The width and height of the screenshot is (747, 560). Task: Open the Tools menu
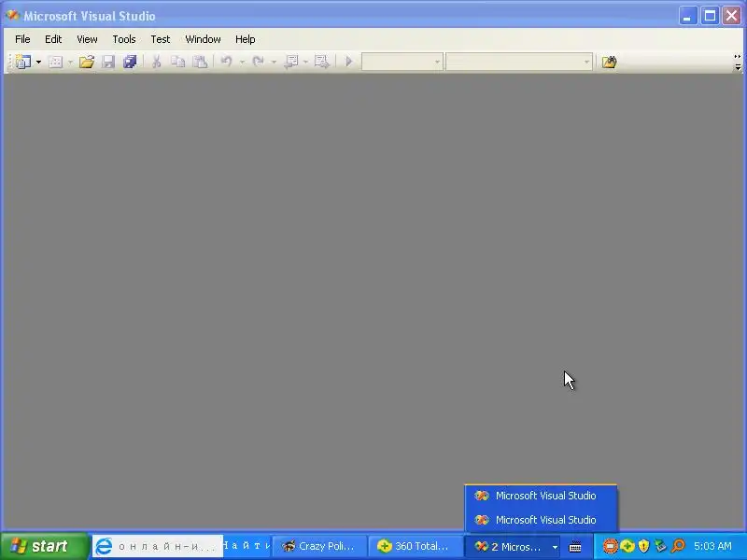coord(124,39)
